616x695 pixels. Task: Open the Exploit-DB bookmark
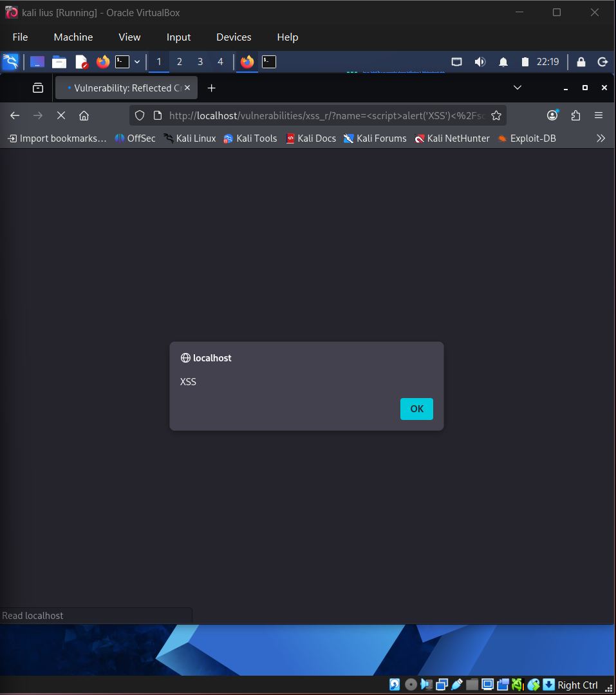[x=527, y=138]
